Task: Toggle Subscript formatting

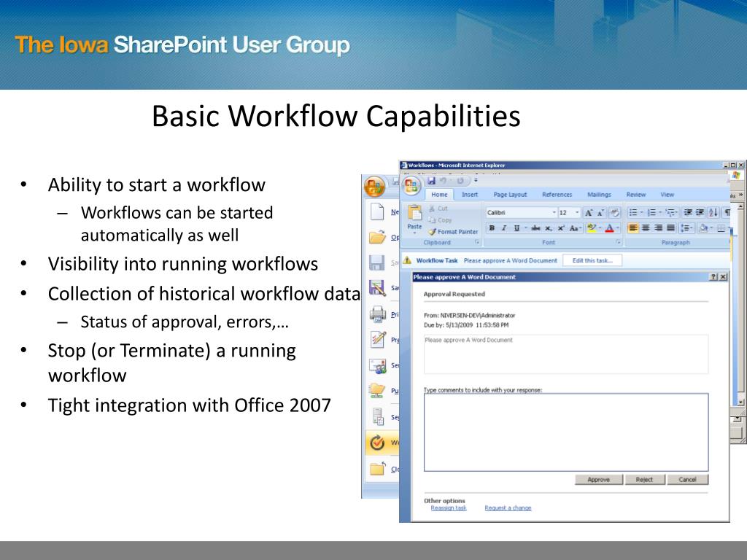Action: [x=549, y=228]
